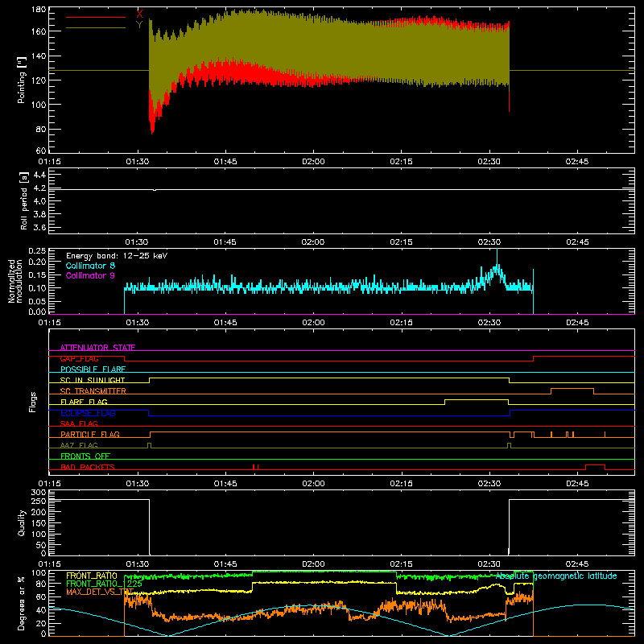This screenshot has width=644, height=644.
Task: Select 'Energy band: 12-25 keV' annotation
Action: 117,256
